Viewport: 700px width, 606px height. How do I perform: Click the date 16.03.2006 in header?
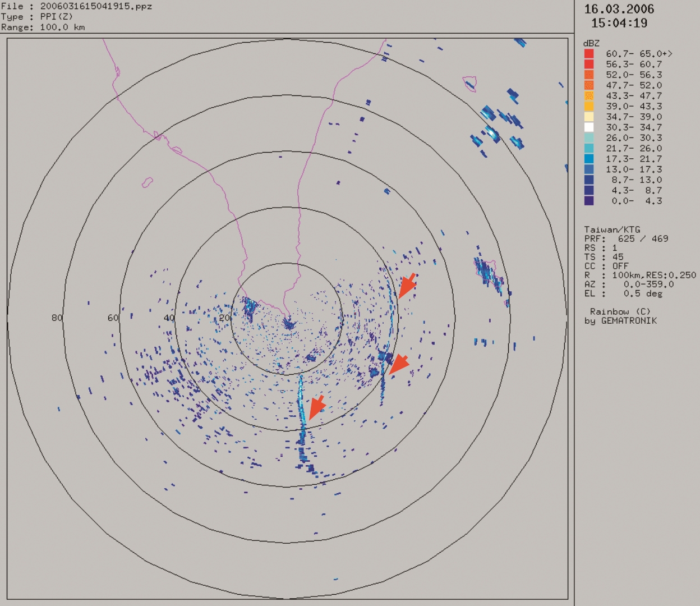619,9
